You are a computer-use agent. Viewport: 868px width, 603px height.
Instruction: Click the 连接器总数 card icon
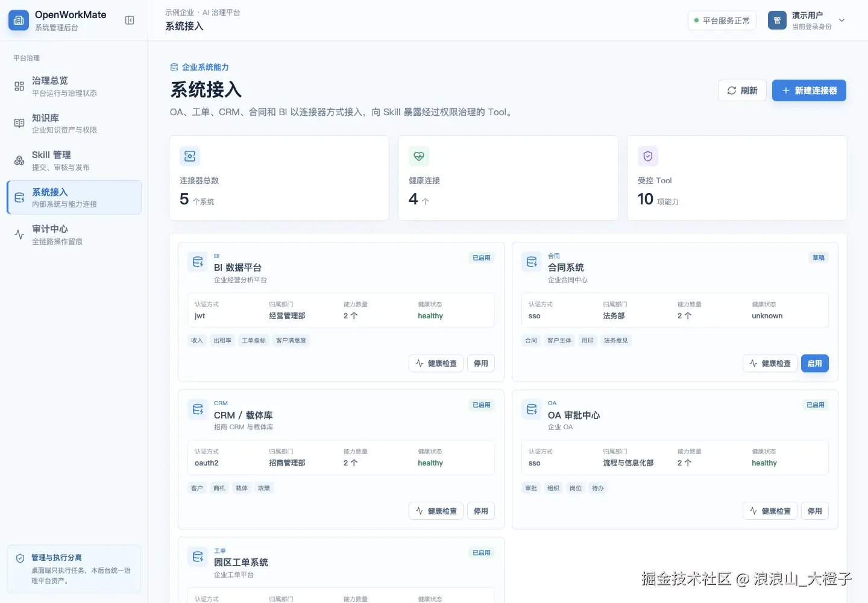point(190,156)
